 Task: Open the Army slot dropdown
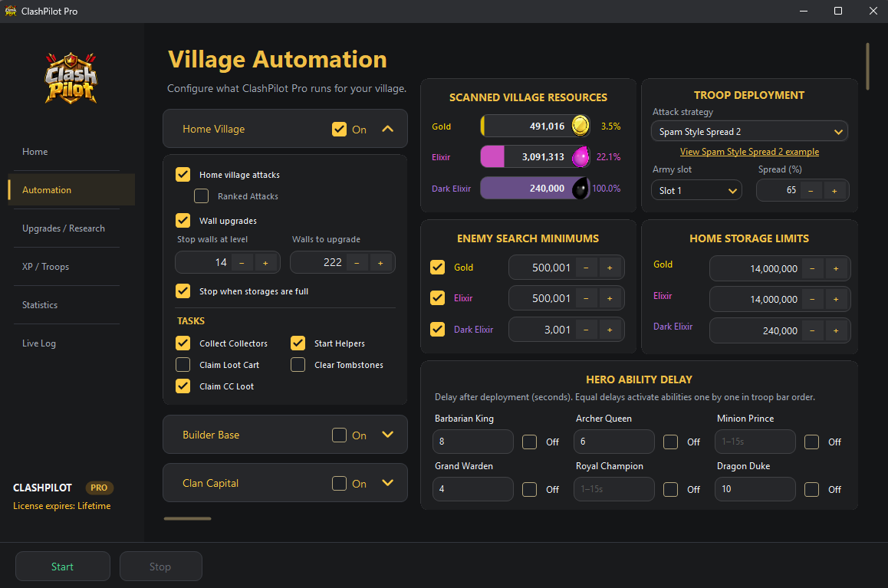coord(696,191)
